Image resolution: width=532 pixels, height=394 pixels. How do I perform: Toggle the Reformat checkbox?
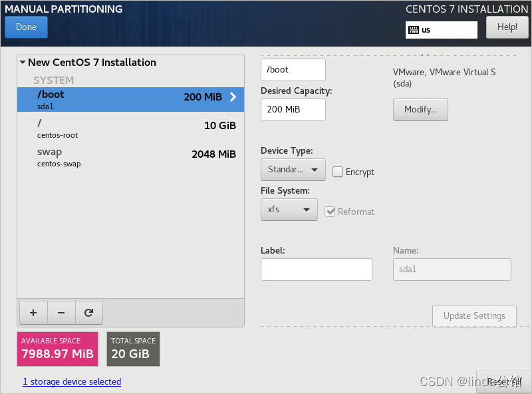pyautogui.click(x=330, y=212)
